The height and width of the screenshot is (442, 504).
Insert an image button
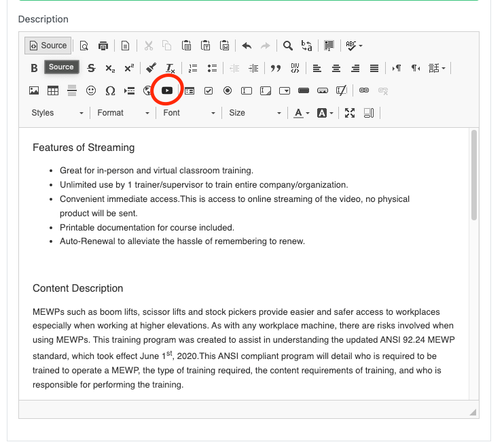[x=323, y=90]
